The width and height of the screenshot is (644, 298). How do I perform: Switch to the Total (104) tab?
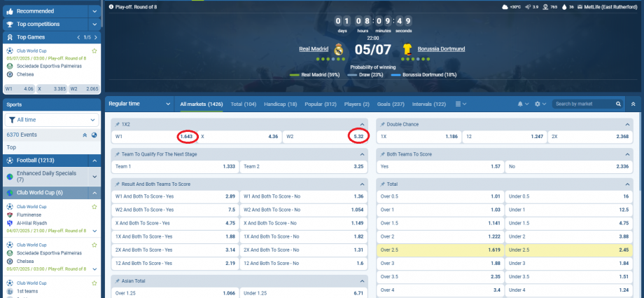pyautogui.click(x=244, y=104)
